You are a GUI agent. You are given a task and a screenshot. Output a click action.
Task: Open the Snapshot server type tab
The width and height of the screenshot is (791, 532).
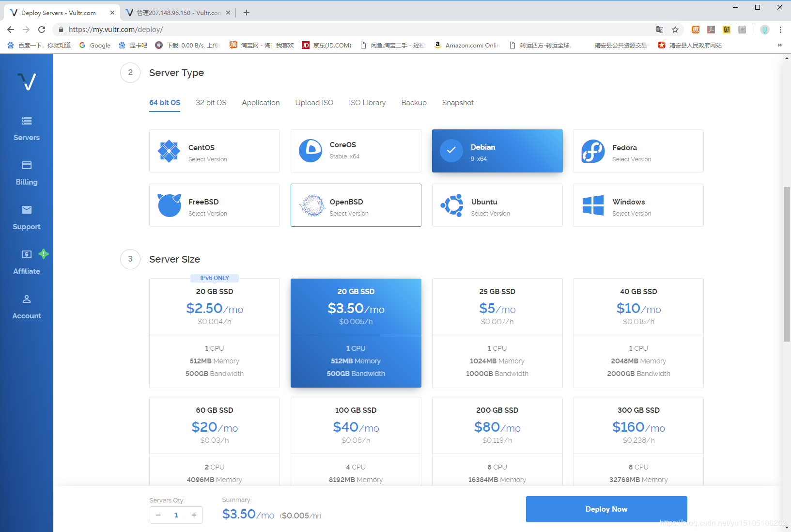(457, 103)
